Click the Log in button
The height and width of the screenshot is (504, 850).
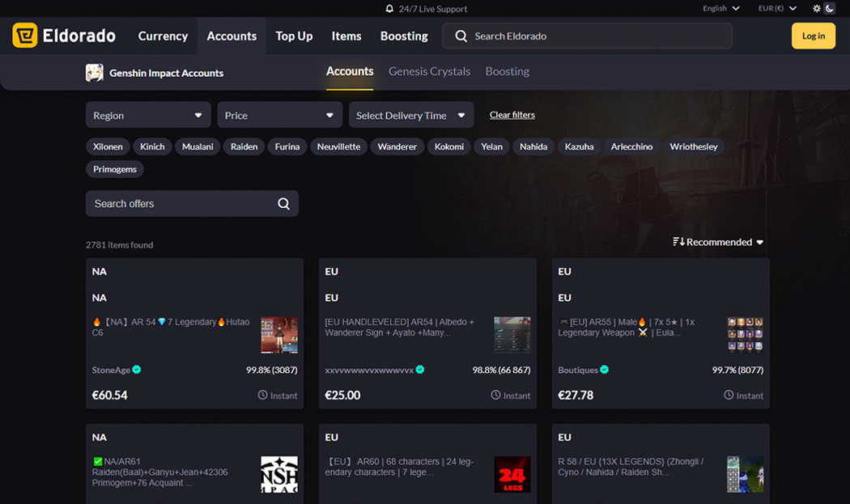pos(813,36)
